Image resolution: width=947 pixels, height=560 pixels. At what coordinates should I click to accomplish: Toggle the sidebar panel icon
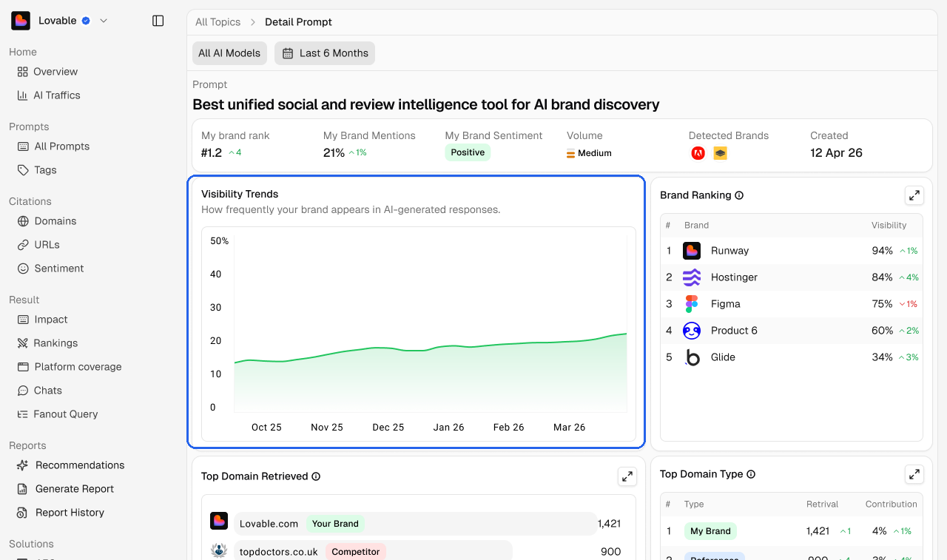pos(158,21)
